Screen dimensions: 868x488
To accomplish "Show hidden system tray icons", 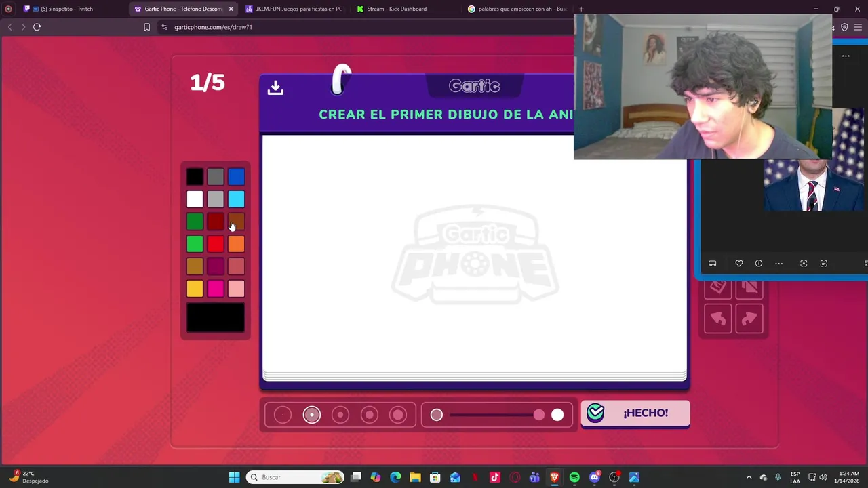I will (749, 477).
